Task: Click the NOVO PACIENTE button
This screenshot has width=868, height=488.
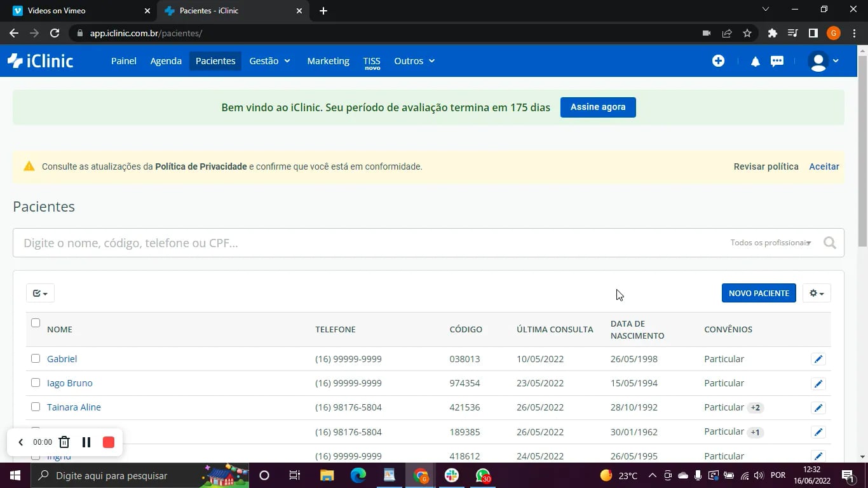Action: click(x=759, y=293)
